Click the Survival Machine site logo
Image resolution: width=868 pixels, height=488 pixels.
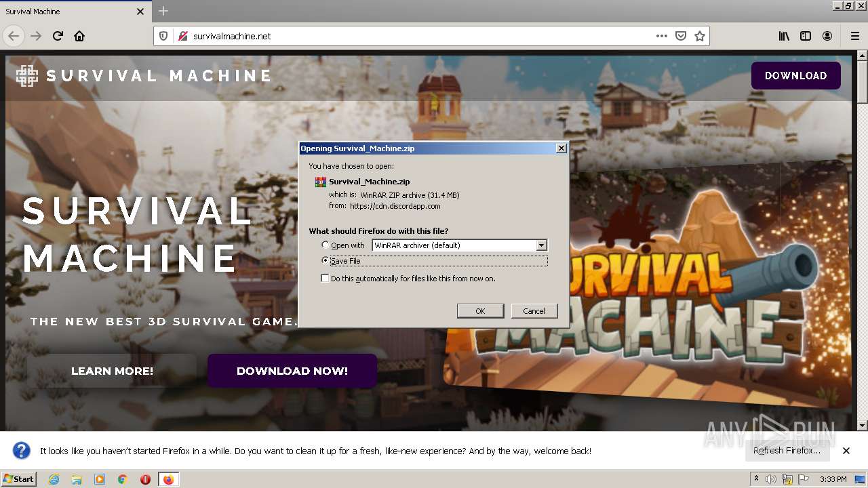(x=144, y=75)
